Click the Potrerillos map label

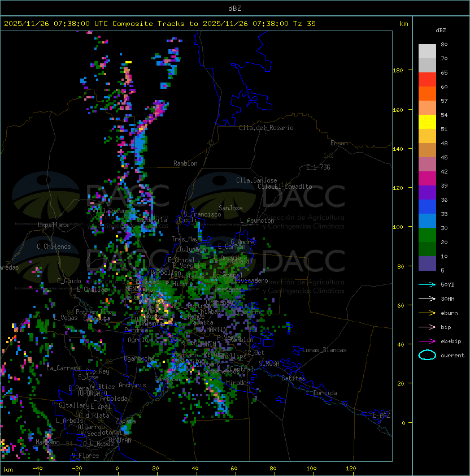[94, 312]
